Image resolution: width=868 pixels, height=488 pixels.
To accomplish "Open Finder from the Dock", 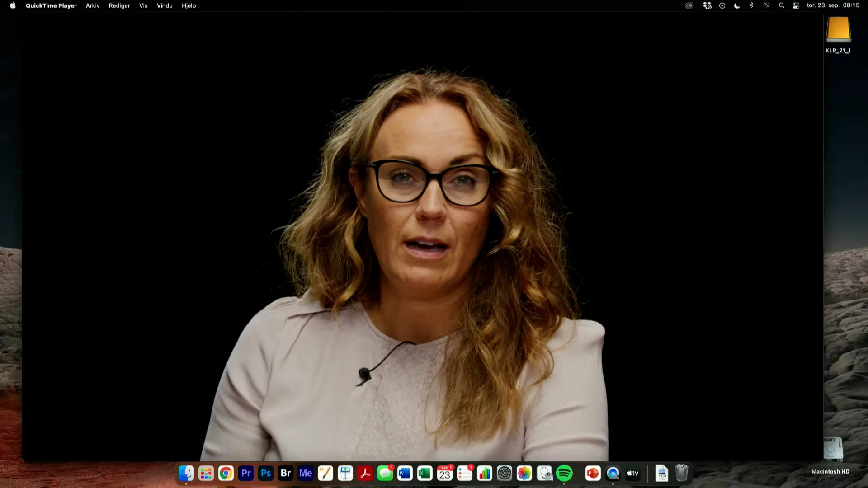I will (186, 473).
